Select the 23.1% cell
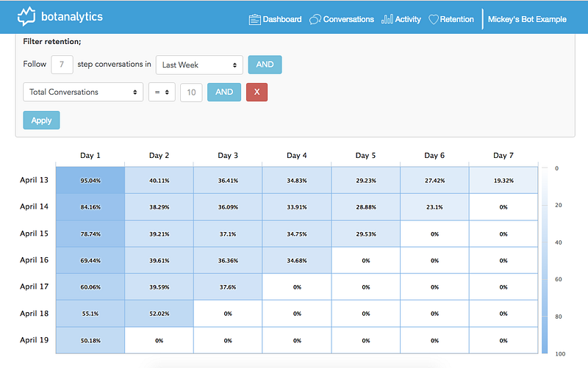The image size is (588, 368). (x=434, y=207)
